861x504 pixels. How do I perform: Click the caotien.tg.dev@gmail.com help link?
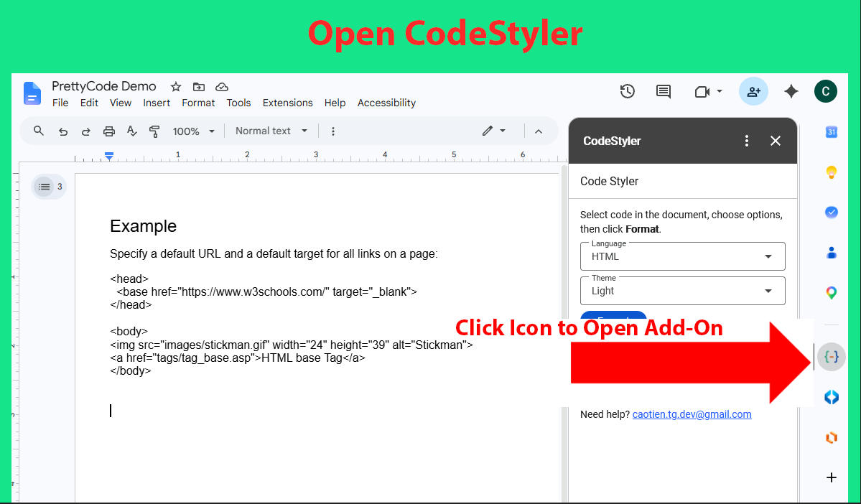[x=692, y=414]
